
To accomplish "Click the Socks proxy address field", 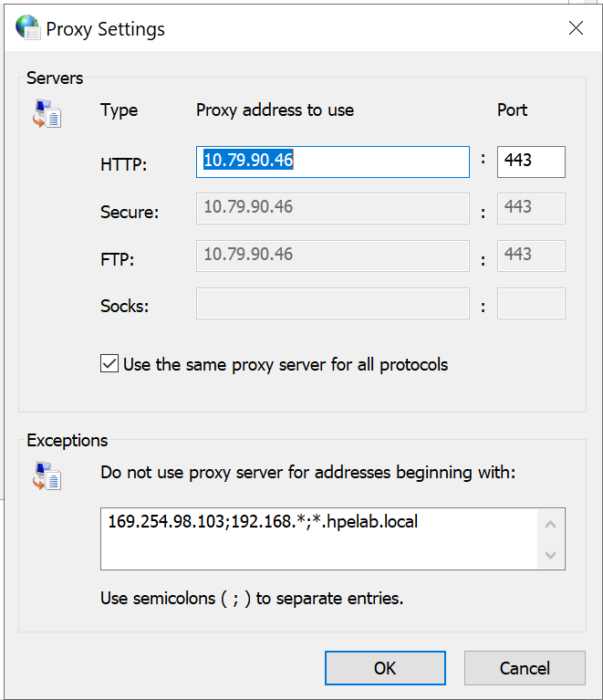I will [332, 304].
